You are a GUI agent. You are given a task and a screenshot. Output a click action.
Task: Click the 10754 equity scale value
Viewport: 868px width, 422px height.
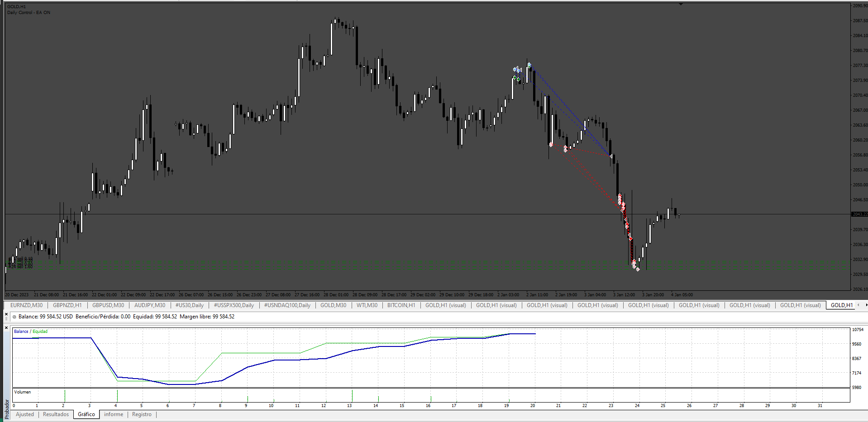[858, 330]
